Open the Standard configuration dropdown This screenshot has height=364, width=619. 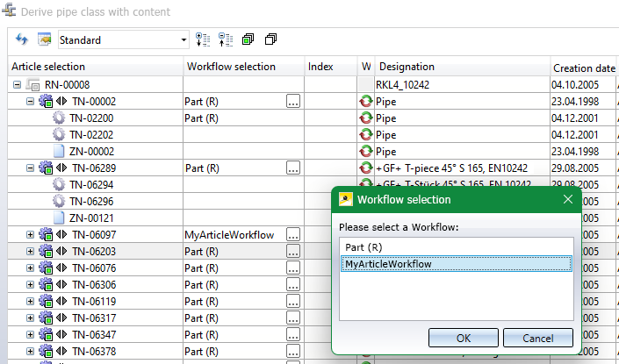[184, 40]
